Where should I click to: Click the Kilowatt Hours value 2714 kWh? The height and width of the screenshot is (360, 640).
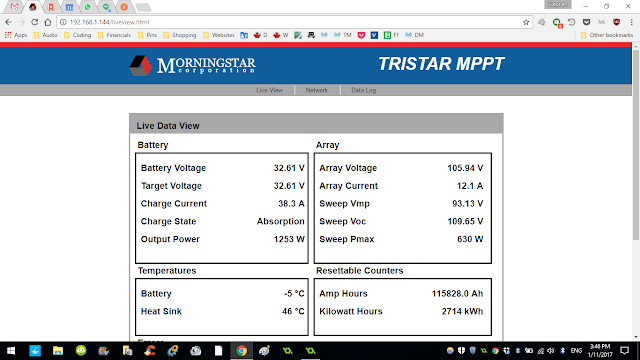coord(462,311)
